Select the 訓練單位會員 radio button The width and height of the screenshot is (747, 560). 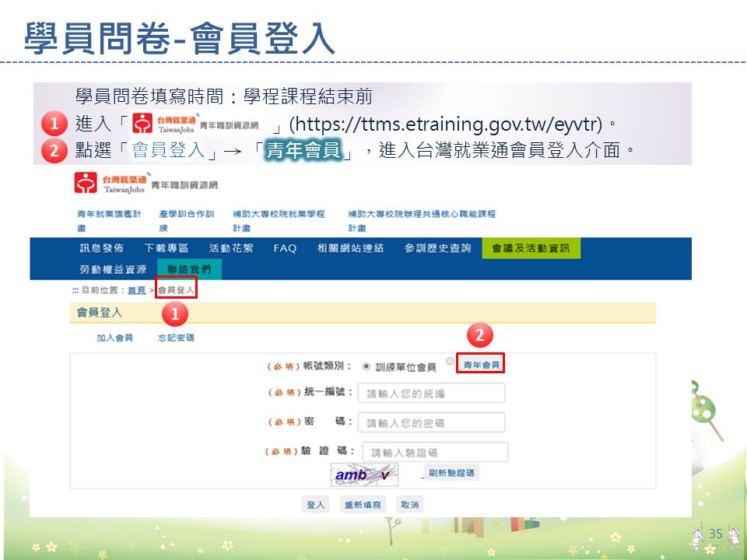point(366,366)
